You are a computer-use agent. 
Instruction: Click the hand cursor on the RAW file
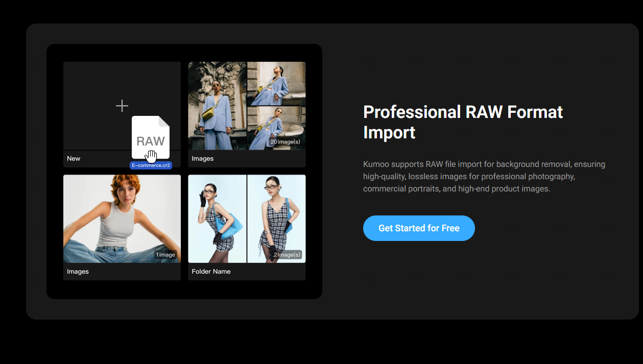point(151,156)
